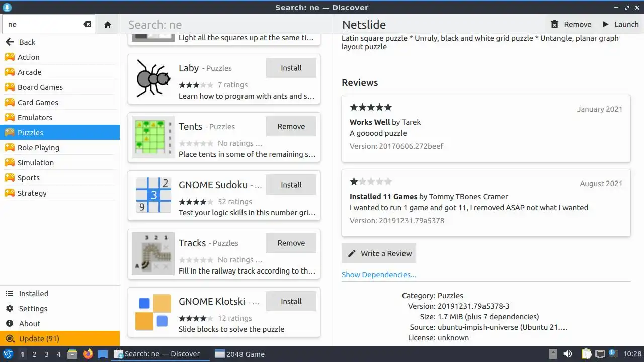The image size is (644, 362).
Task: Click eject removable media tray icon
Action: (553, 354)
